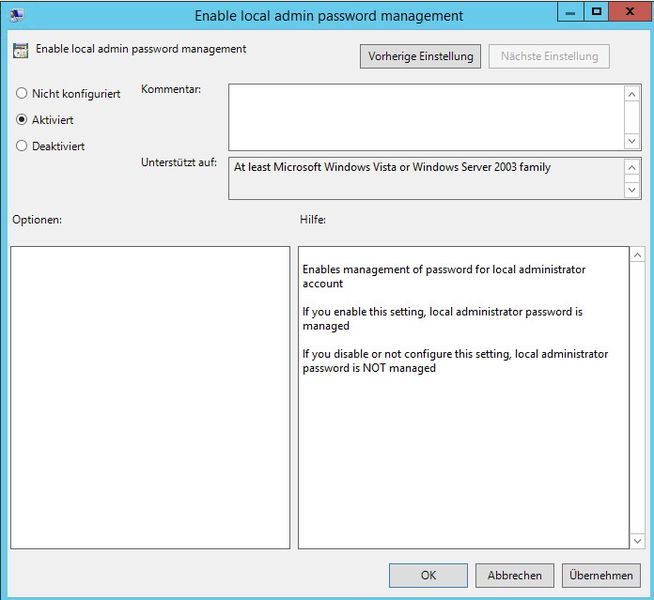Image resolution: width=654 pixels, height=600 pixels.
Task: Confirm the dialog with OK
Action: pos(428,575)
